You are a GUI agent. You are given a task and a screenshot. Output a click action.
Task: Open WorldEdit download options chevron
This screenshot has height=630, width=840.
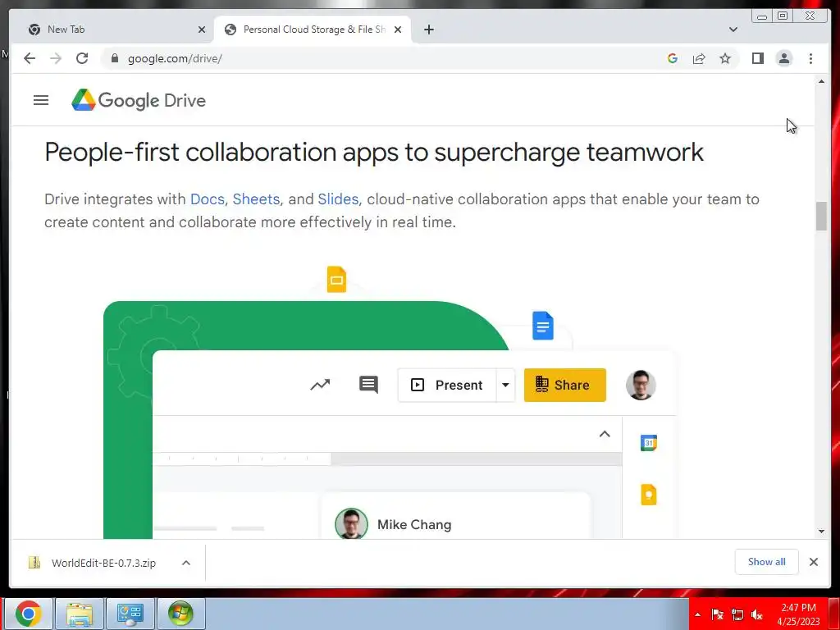(186, 563)
